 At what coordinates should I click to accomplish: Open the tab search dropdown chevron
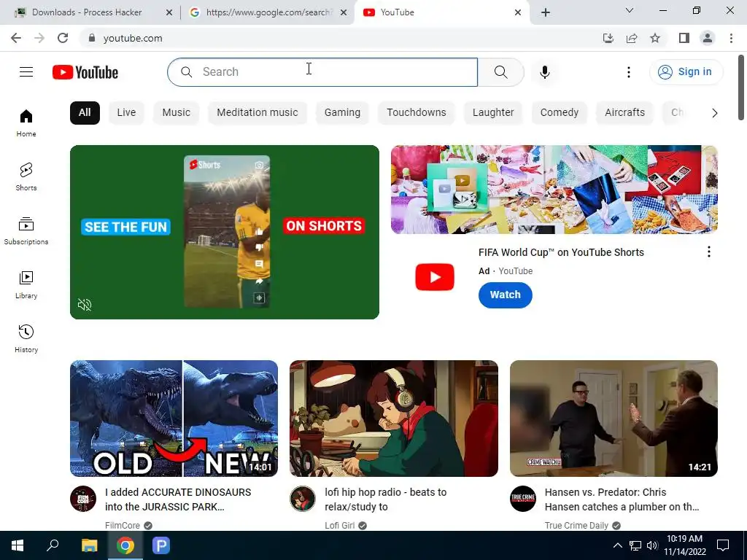click(x=630, y=10)
